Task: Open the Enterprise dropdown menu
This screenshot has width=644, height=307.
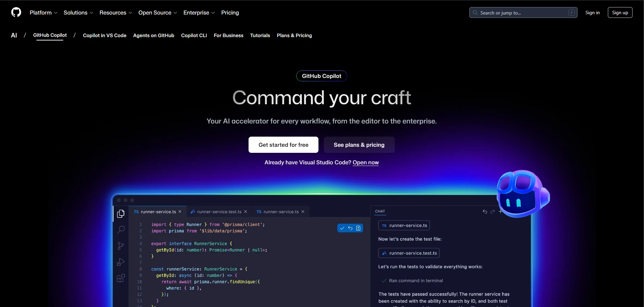Action: tap(199, 12)
